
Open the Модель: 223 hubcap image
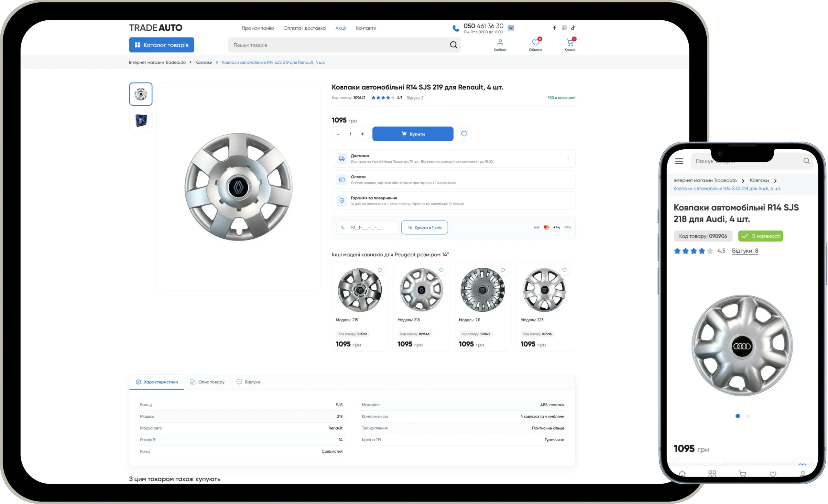[544, 290]
